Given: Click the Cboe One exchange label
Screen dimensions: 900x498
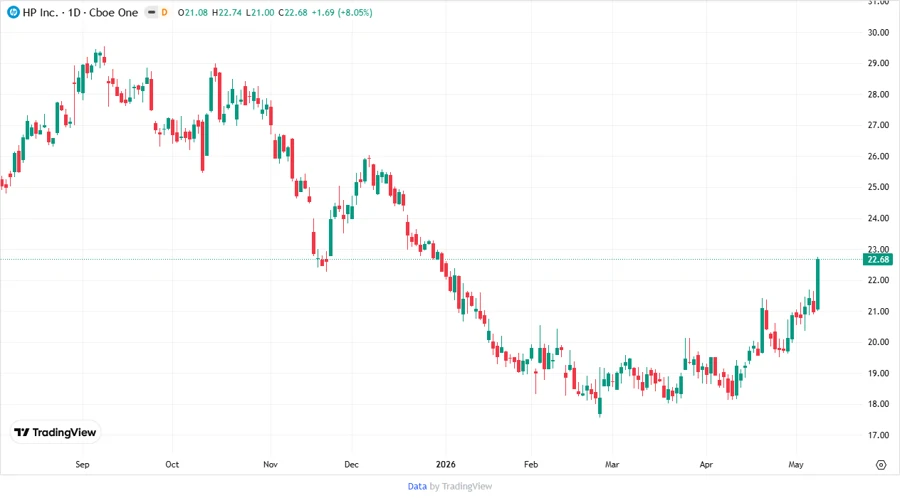Looking at the screenshot, I should pos(114,12).
